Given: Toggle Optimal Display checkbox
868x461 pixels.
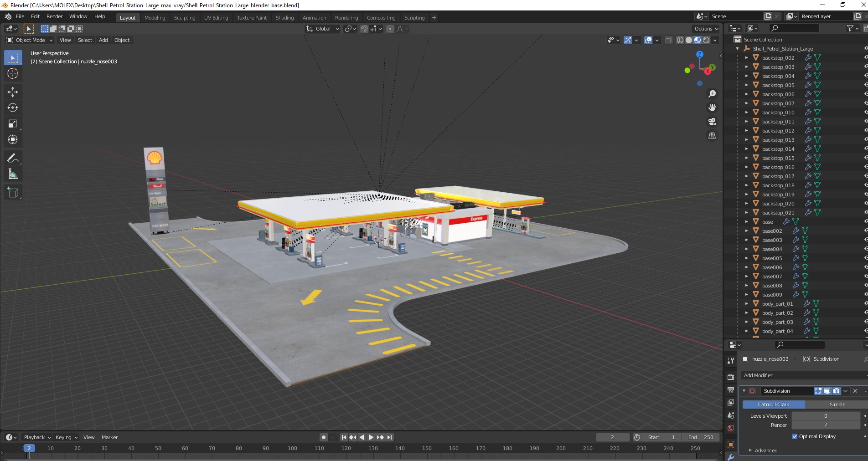Looking at the screenshot, I should pos(795,436).
